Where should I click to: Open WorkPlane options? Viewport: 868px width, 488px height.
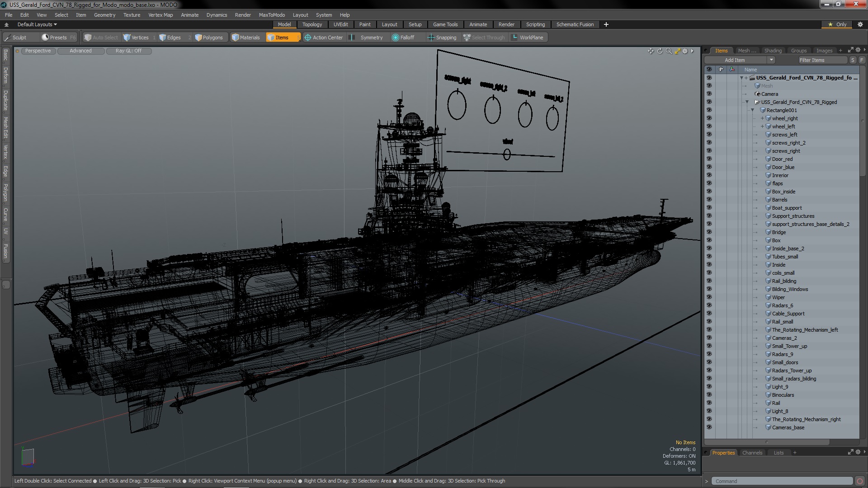528,38
